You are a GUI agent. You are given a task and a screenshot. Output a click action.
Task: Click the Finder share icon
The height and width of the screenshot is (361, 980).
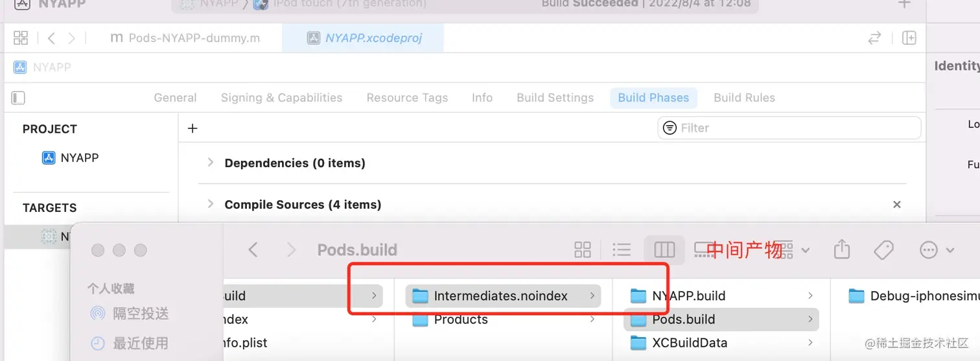coord(841,250)
